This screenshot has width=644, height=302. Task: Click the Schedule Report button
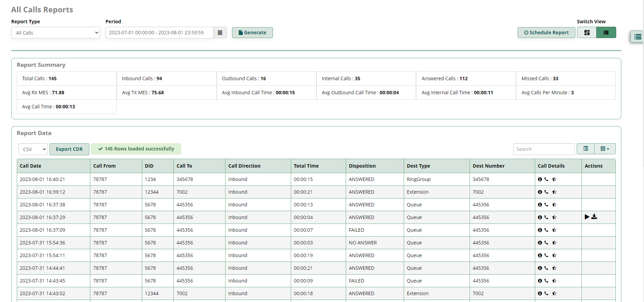(x=546, y=33)
